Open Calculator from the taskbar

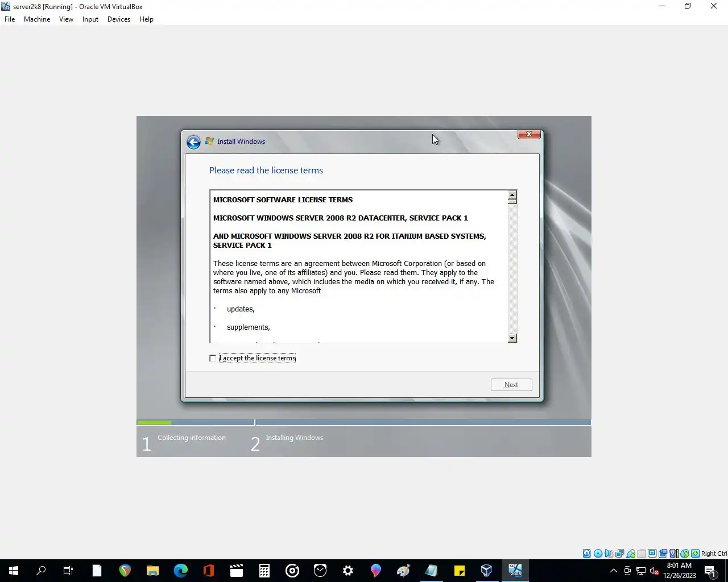(x=264, y=571)
